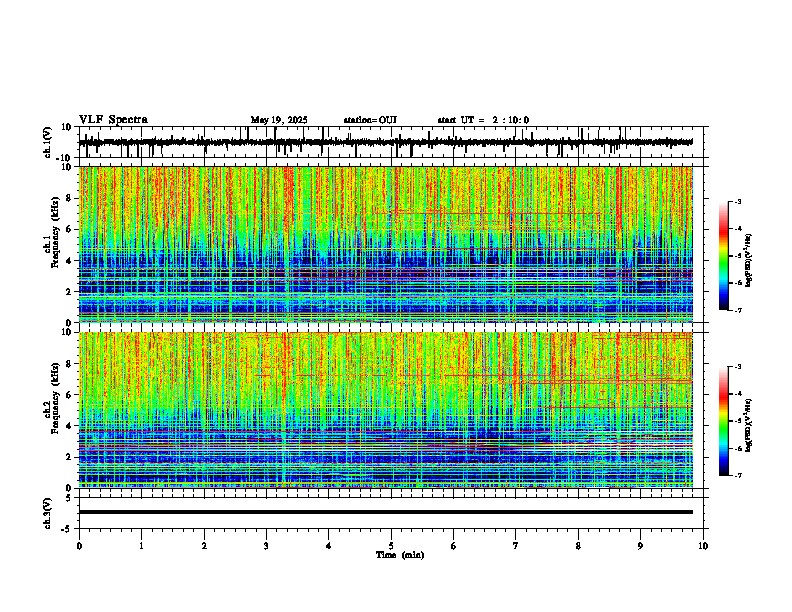
Task: Click the '5' tick on the Time axis
Action: pos(391,546)
